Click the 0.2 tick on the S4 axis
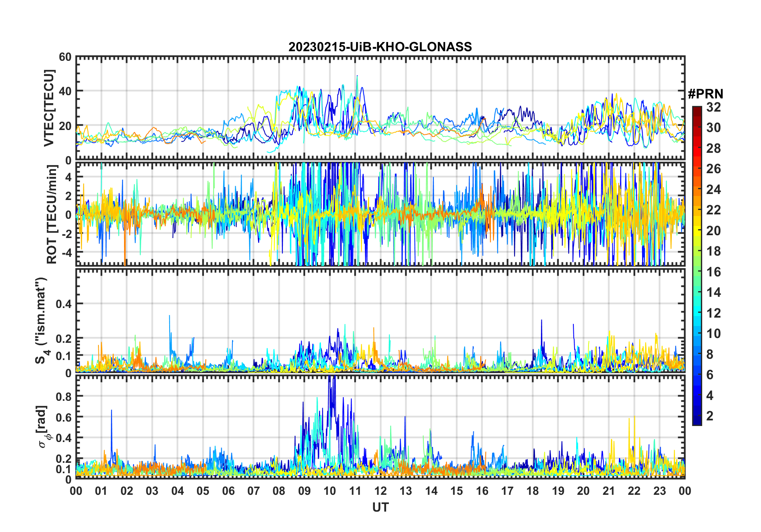The image size is (761, 532). point(63,338)
